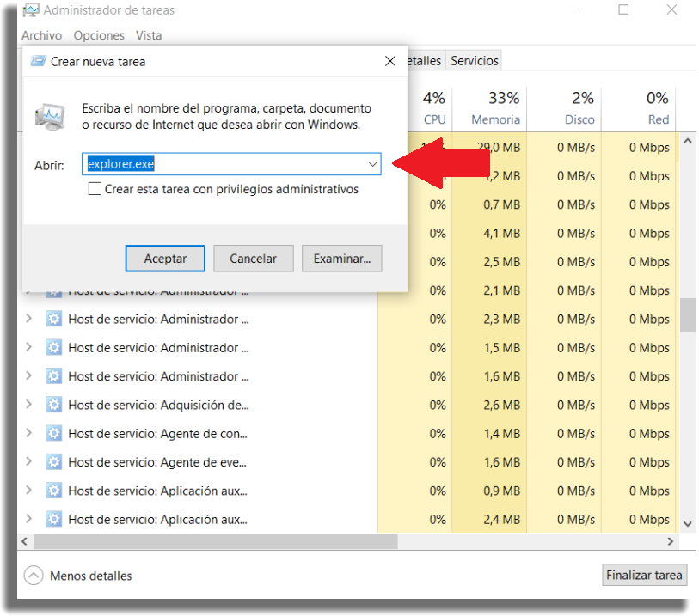This screenshot has width=699, height=616.
Task: Click the vertical scrollbar down arrow
Action: [x=688, y=524]
